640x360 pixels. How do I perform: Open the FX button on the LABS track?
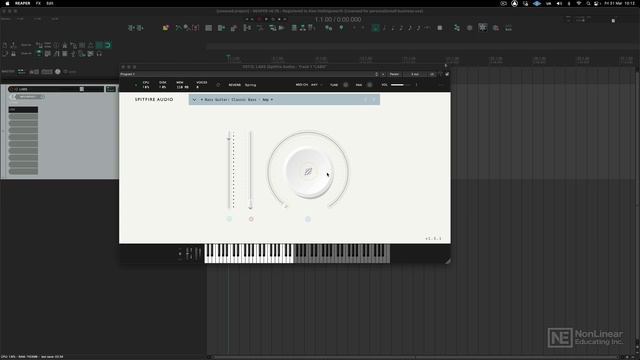click(111, 89)
